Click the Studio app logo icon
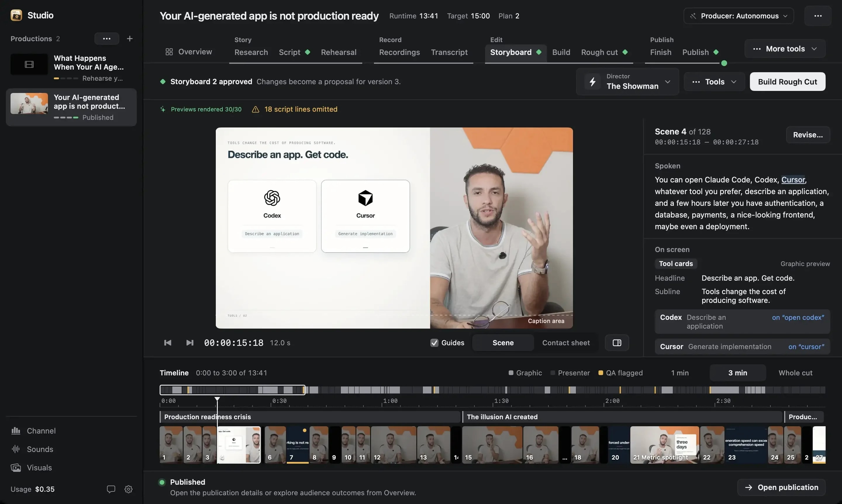Image resolution: width=842 pixels, height=504 pixels. [16, 15]
